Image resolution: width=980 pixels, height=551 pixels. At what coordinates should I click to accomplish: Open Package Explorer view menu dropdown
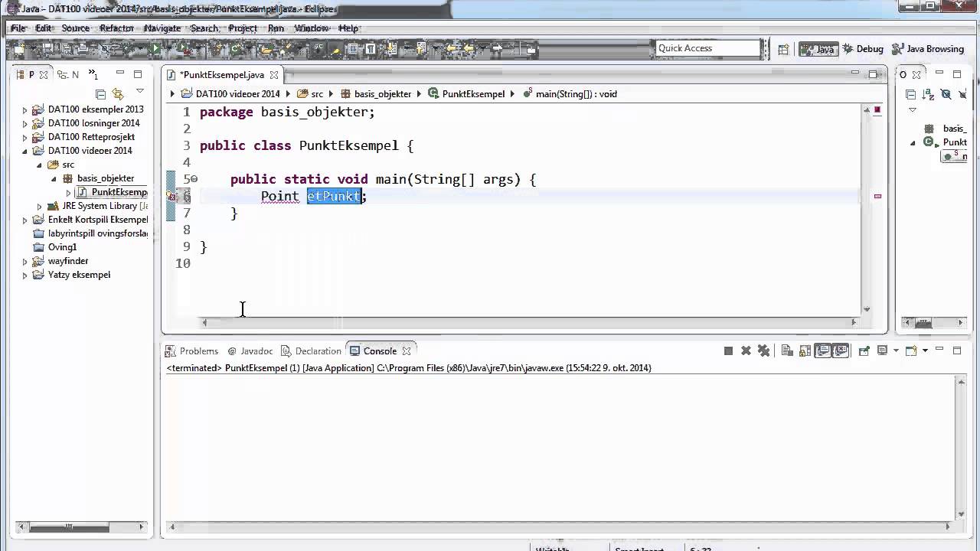[x=139, y=91]
